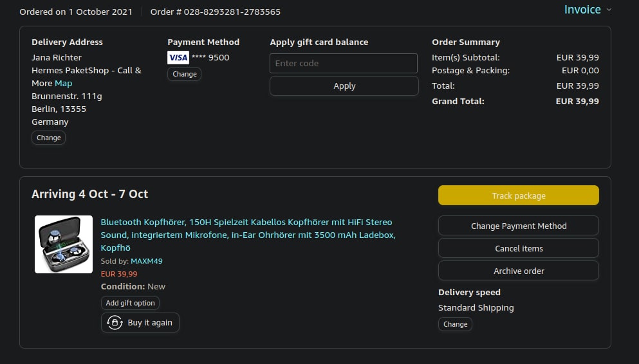This screenshot has width=639, height=364.
Task: Click the Invoice chevron arrow
Action: point(609,10)
